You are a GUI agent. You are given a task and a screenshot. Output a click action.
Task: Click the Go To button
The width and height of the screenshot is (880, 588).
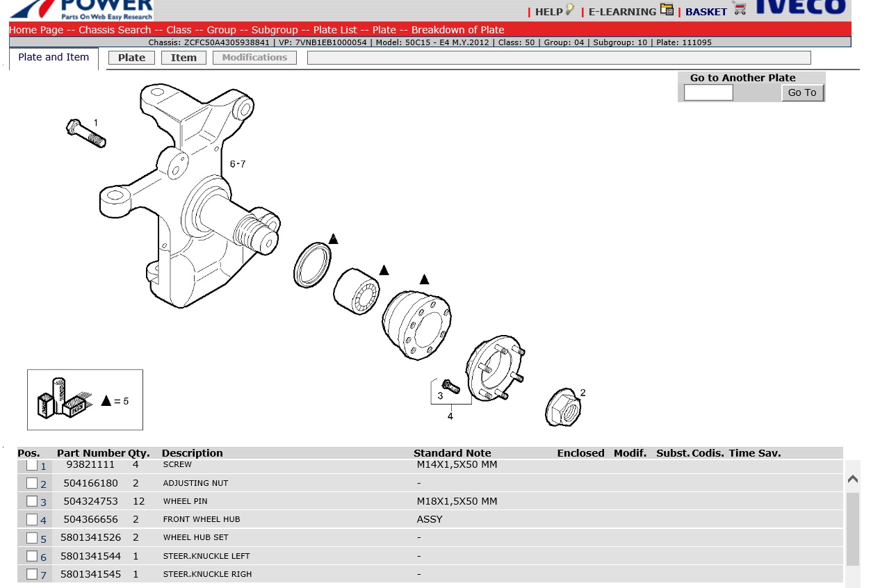pyautogui.click(x=802, y=92)
